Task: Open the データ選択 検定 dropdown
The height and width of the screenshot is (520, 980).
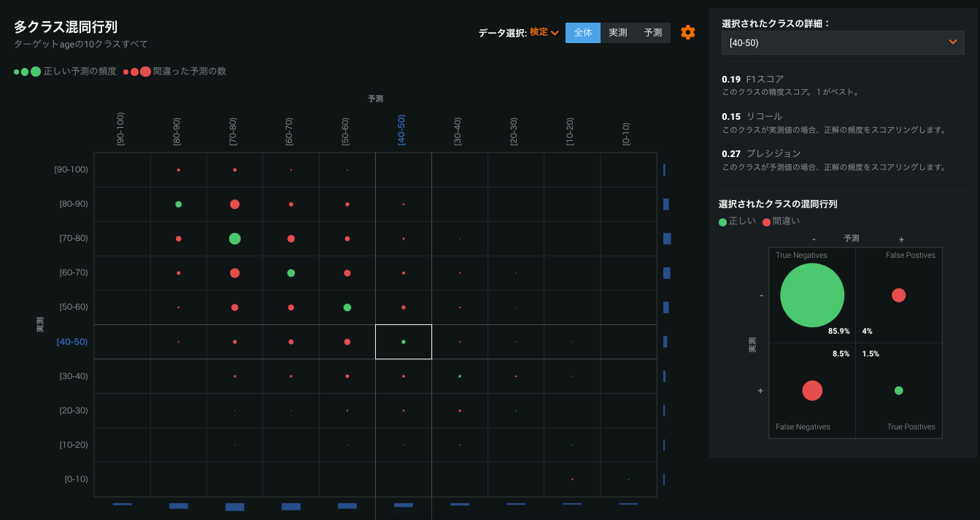Action: pos(544,32)
